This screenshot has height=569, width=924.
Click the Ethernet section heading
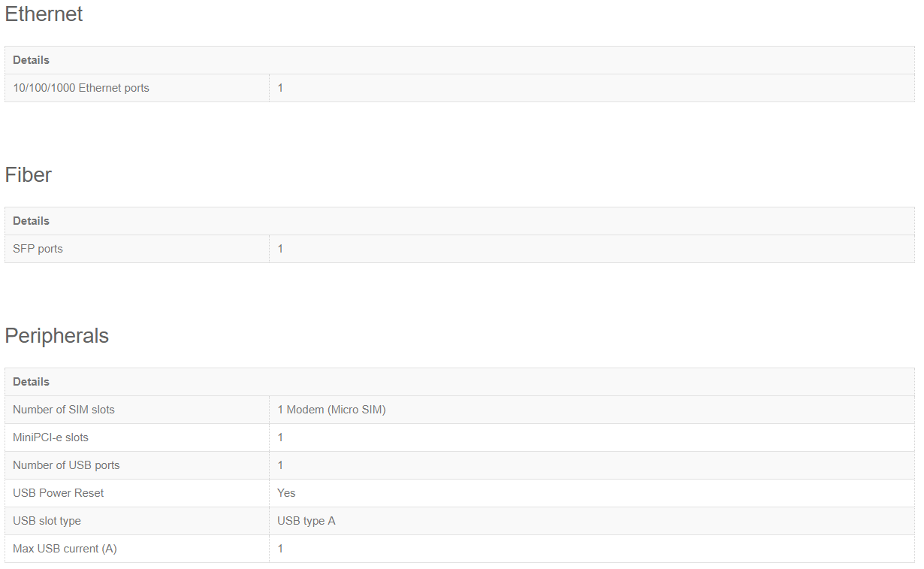coord(44,14)
